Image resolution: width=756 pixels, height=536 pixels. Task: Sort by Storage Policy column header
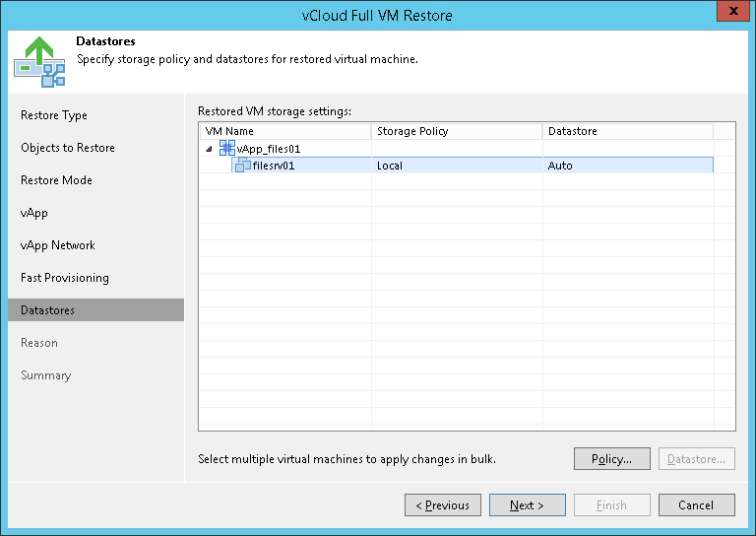coord(457,131)
